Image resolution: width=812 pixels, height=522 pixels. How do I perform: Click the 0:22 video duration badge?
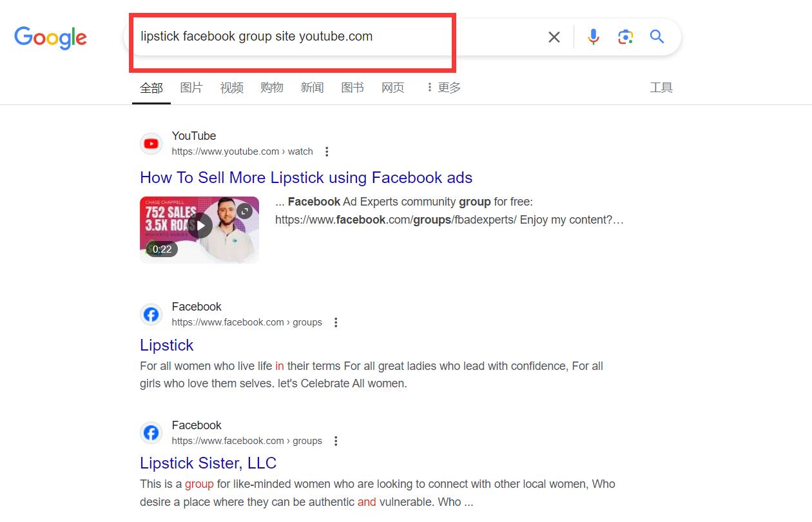[x=162, y=249]
